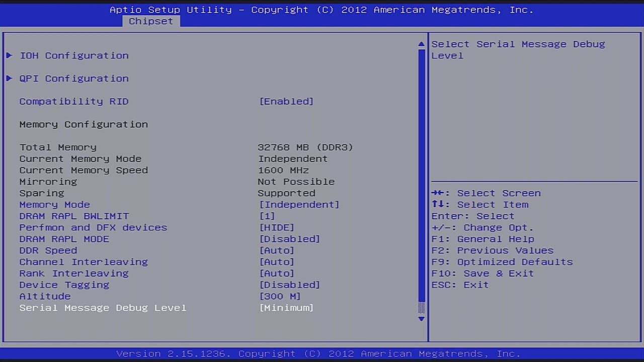Click the scrollbar up arrow

coord(422,44)
